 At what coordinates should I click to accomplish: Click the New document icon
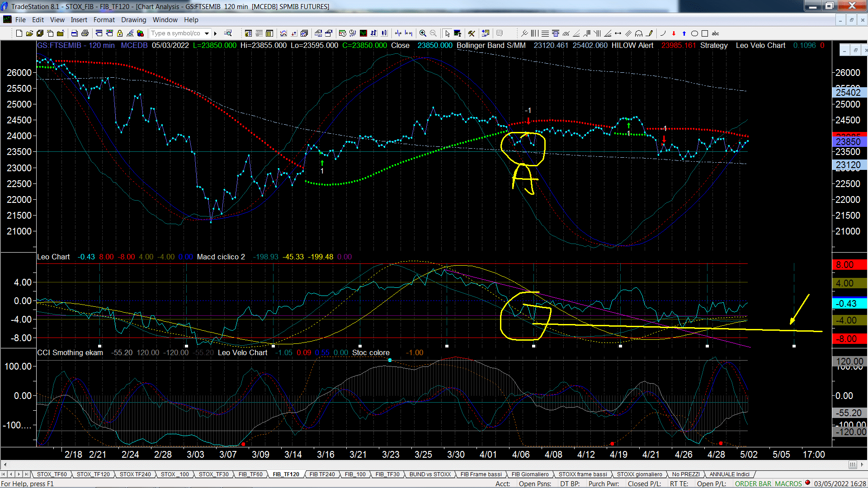(x=19, y=33)
